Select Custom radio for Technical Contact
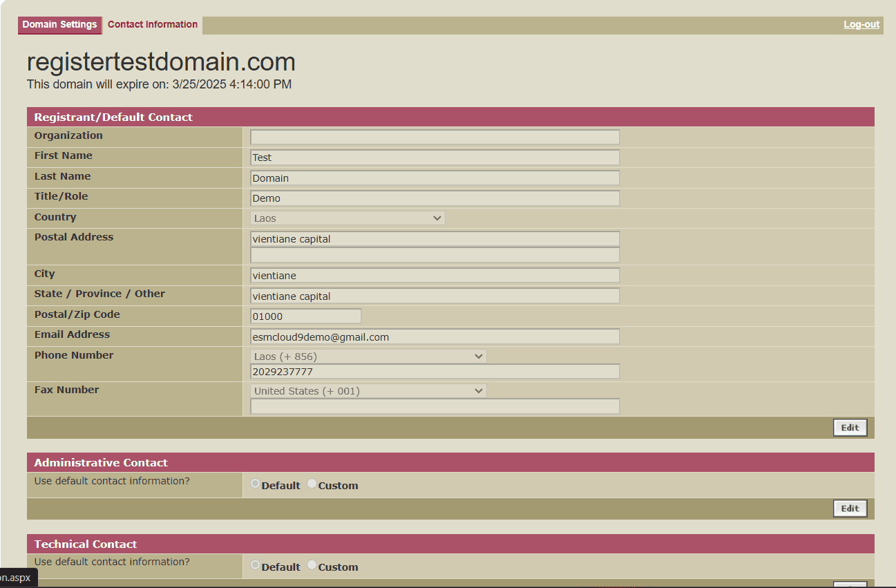The width and height of the screenshot is (896, 588). click(x=312, y=565)
